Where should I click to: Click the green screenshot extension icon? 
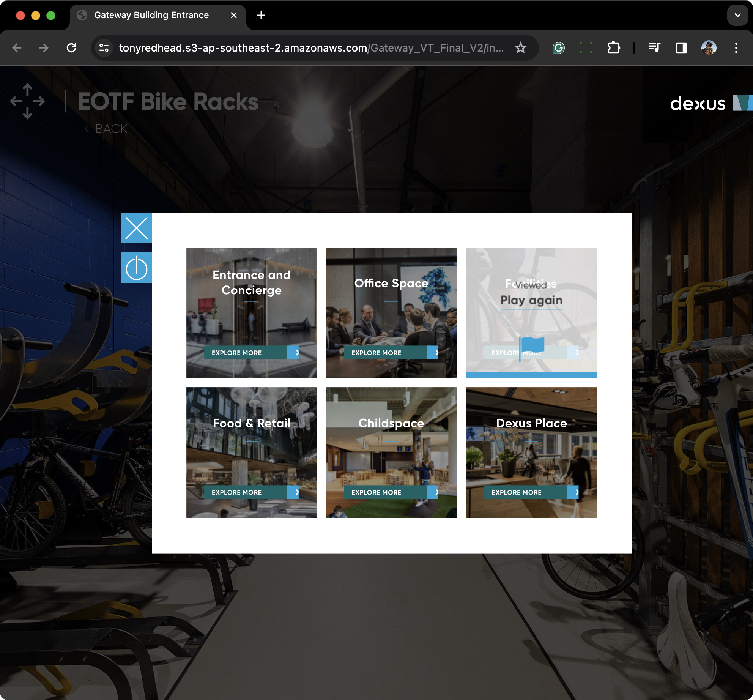(586, 48)
